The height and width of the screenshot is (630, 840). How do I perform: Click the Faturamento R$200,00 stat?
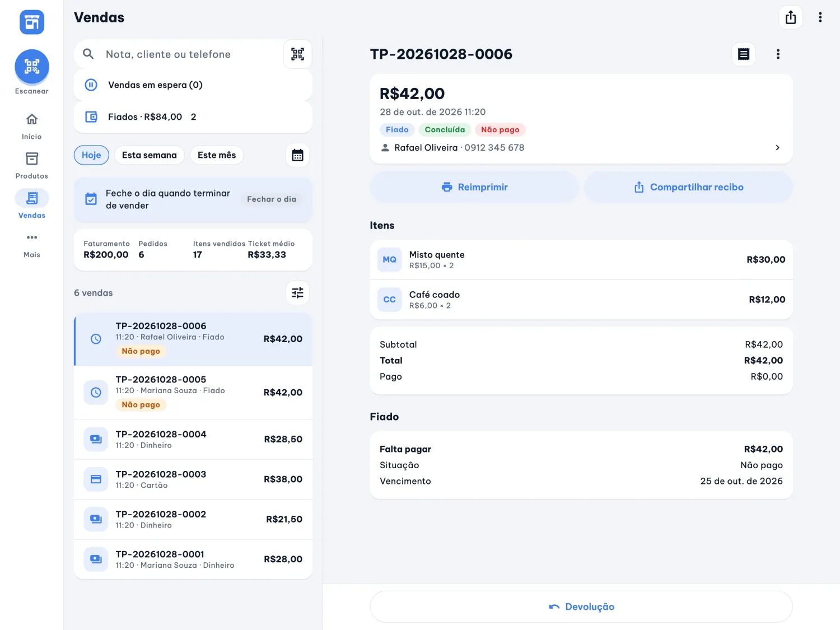pos(106,250)
